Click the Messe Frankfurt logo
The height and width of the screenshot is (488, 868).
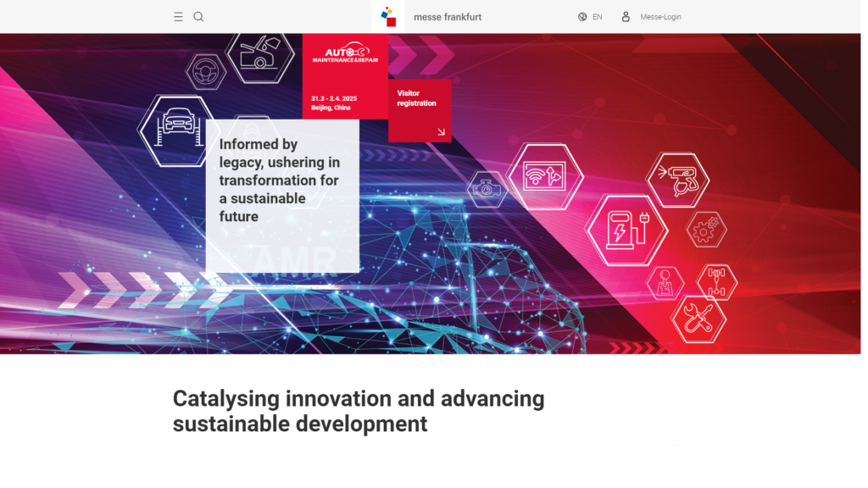[388, 17]
